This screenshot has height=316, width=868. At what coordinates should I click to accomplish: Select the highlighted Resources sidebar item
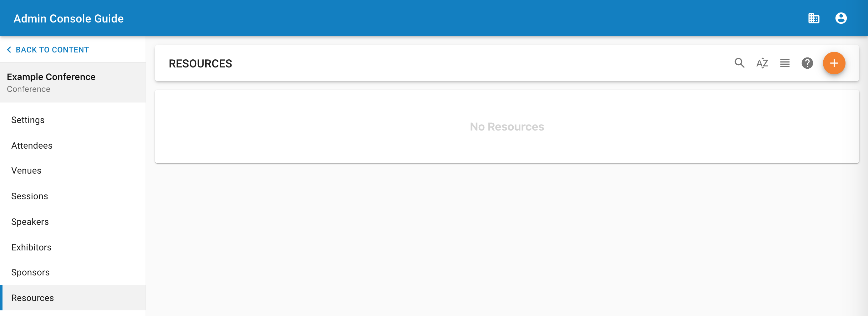click(73, 298)
